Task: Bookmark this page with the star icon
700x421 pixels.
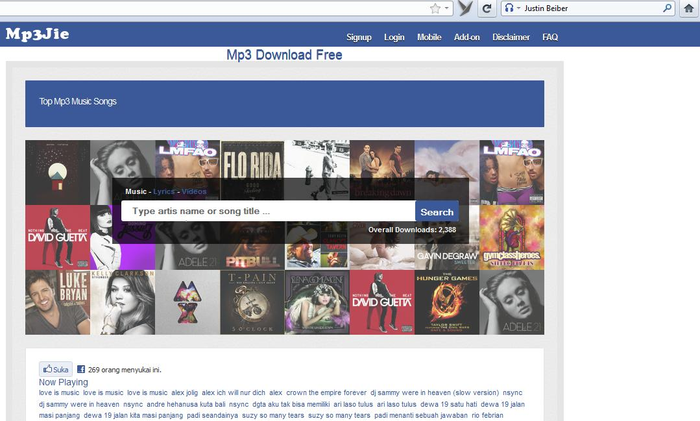Action: (435, 8)
